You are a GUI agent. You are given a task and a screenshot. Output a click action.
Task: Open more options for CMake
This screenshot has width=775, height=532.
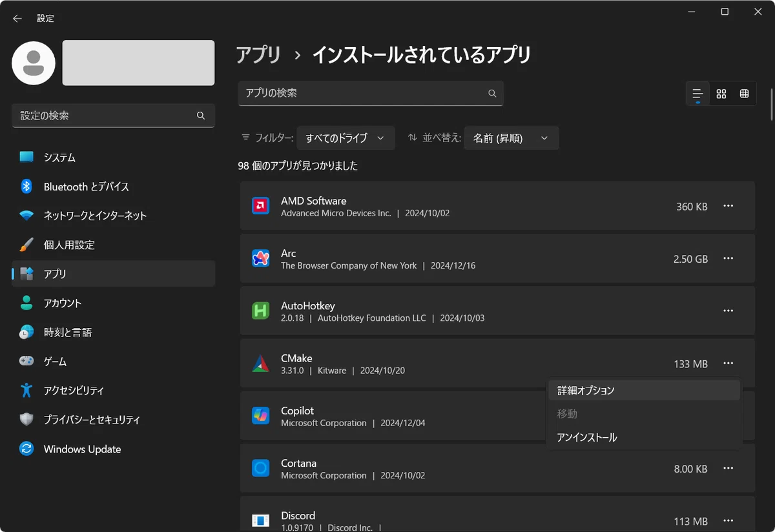(728, 363)
